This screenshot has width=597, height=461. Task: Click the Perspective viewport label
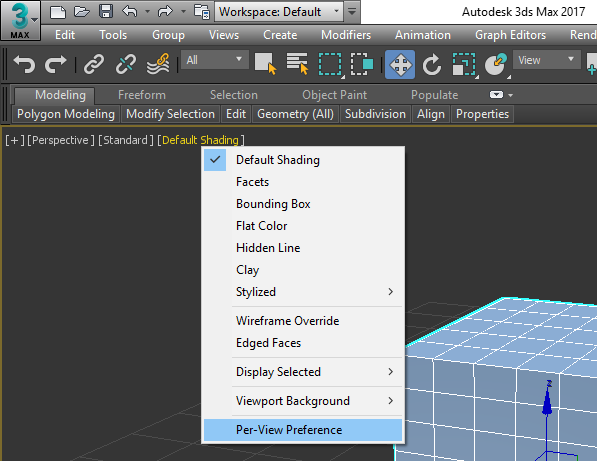click(61, 140)
